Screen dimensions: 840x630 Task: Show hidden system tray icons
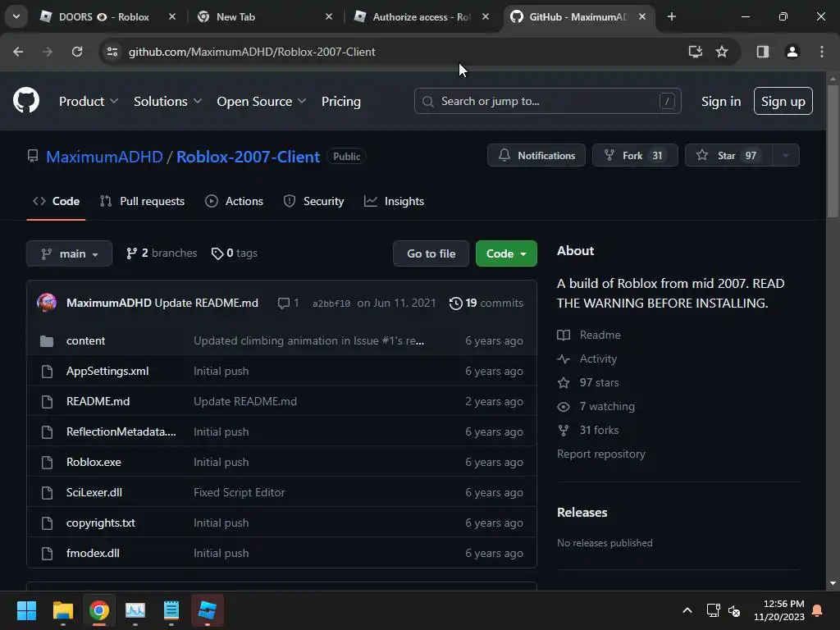[687, 610]
